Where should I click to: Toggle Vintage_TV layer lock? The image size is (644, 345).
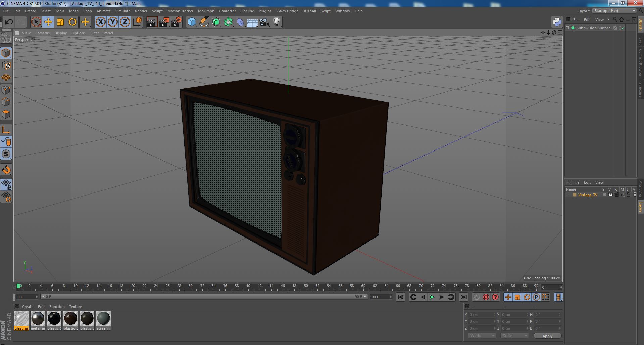[628, 195]
